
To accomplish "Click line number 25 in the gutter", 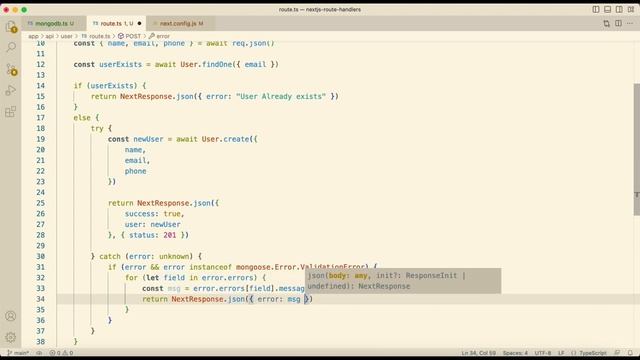I will click(x=40, y=203).
